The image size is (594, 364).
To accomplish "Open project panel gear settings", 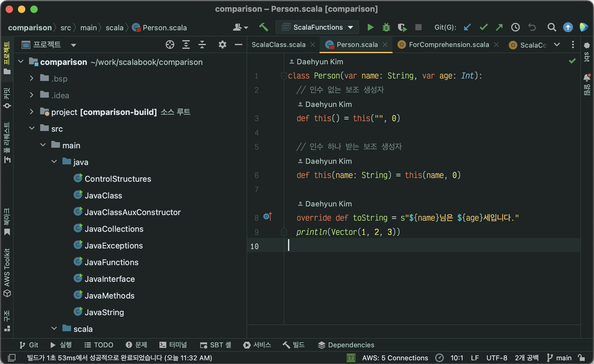I will click(222, 45).
